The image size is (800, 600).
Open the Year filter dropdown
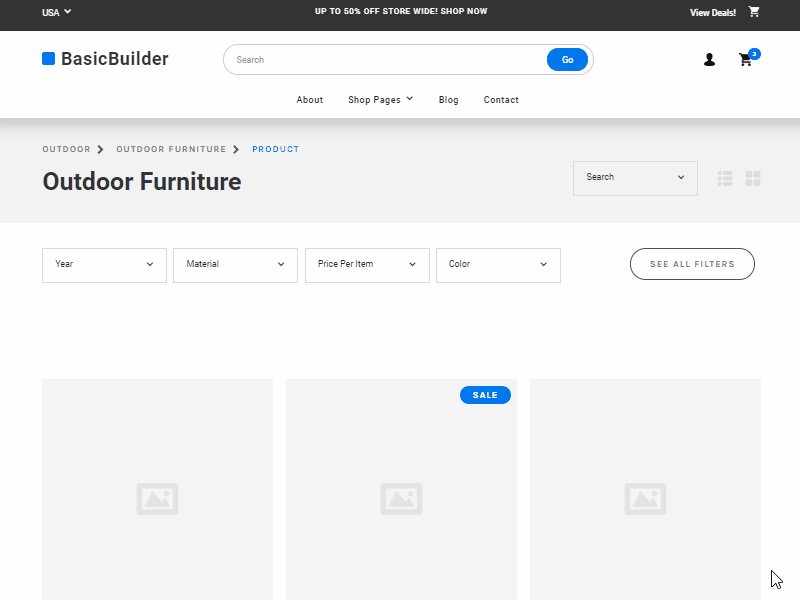point(104,265)
